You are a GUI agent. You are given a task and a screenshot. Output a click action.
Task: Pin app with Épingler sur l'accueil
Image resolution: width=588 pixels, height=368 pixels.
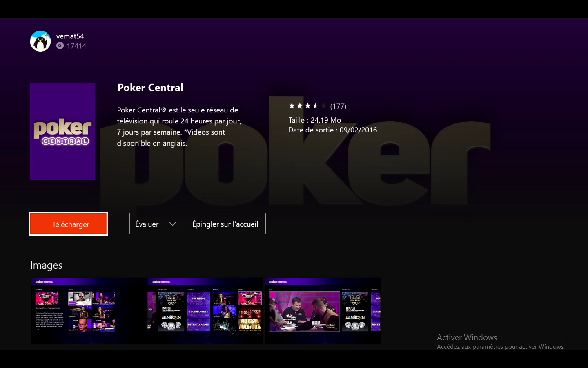tap(225, 224)
